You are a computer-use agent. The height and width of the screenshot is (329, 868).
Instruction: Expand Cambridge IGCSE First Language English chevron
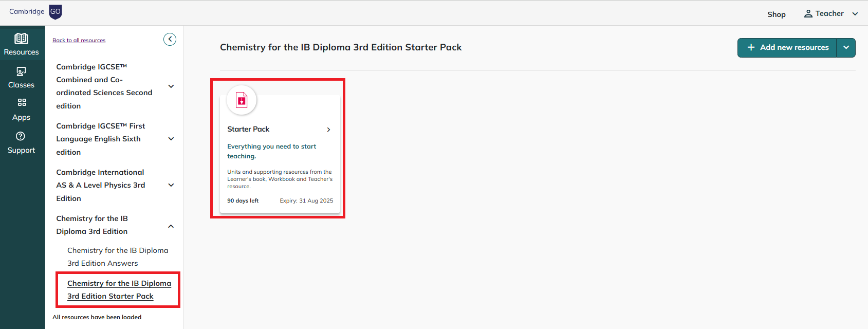[171, 139]
